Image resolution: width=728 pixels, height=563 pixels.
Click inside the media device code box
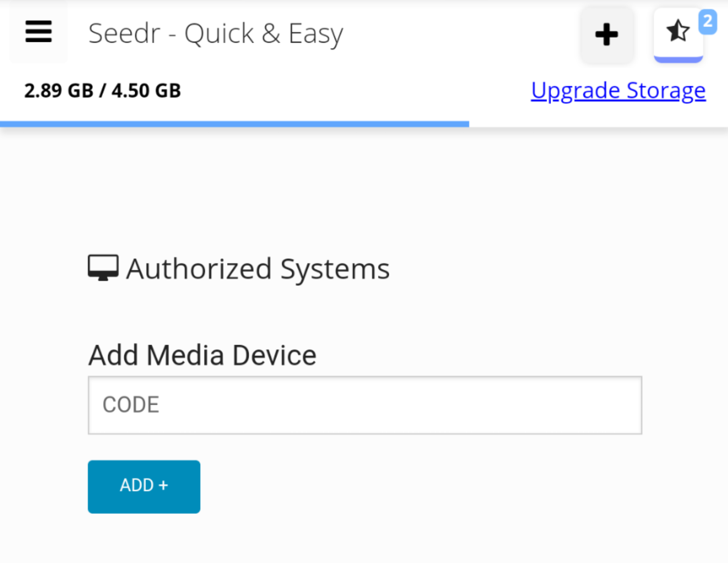(364, 404)
